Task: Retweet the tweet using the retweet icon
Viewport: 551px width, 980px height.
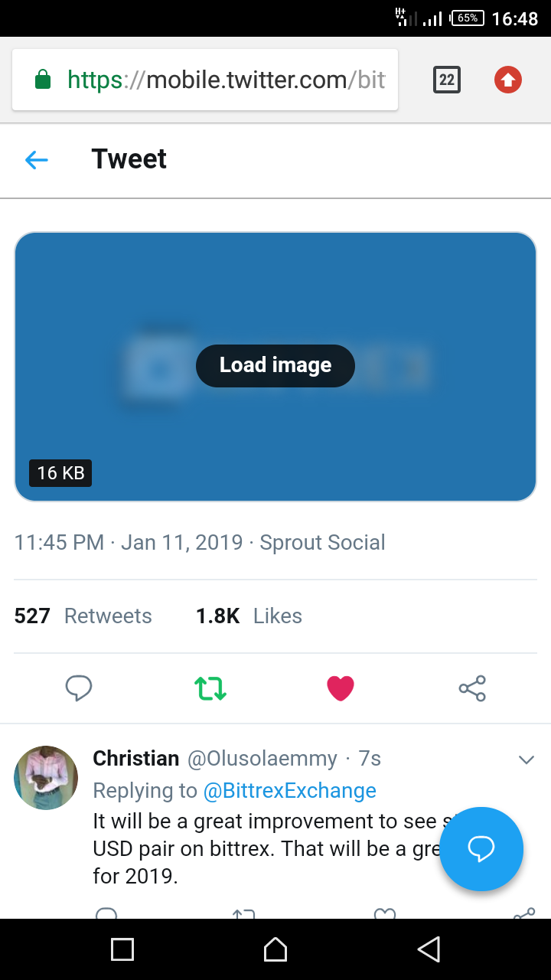Action: tap(209, 688)
